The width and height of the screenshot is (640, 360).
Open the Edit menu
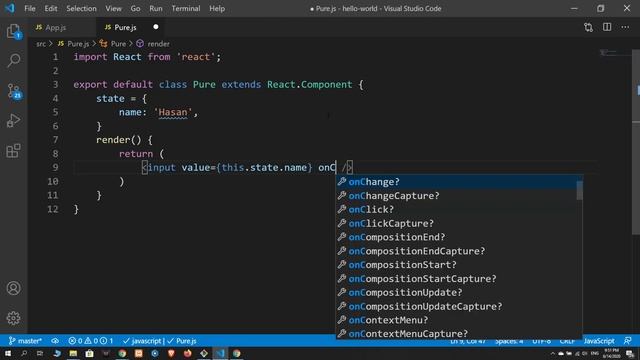coord(51,8)
